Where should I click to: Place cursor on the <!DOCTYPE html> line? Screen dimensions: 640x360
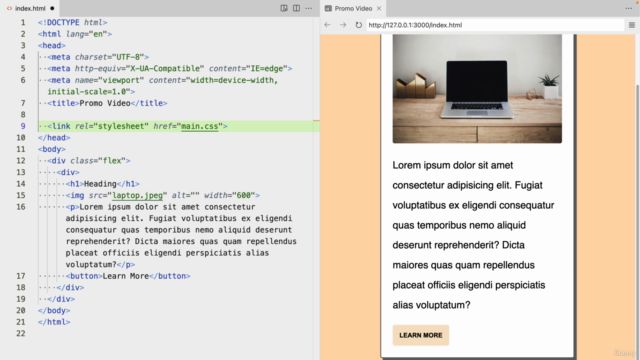(73, 22)
